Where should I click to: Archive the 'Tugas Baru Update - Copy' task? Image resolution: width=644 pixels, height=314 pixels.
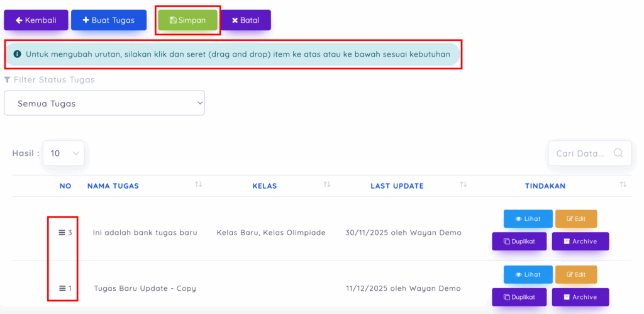(x=580, y=297)
